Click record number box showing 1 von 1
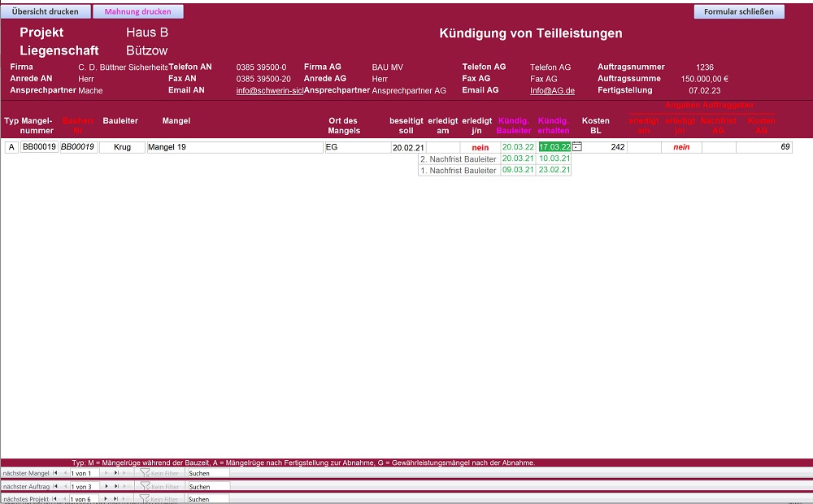 click(84, 473)
